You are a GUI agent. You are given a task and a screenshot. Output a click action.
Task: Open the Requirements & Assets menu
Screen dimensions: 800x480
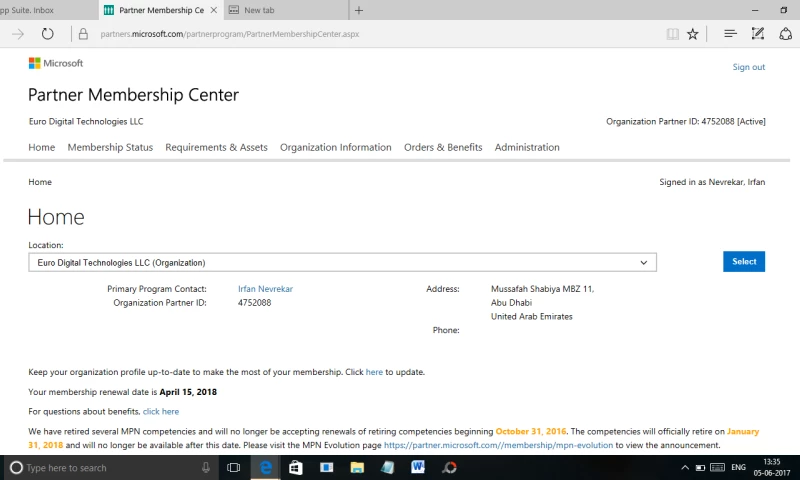coord(216,147)
